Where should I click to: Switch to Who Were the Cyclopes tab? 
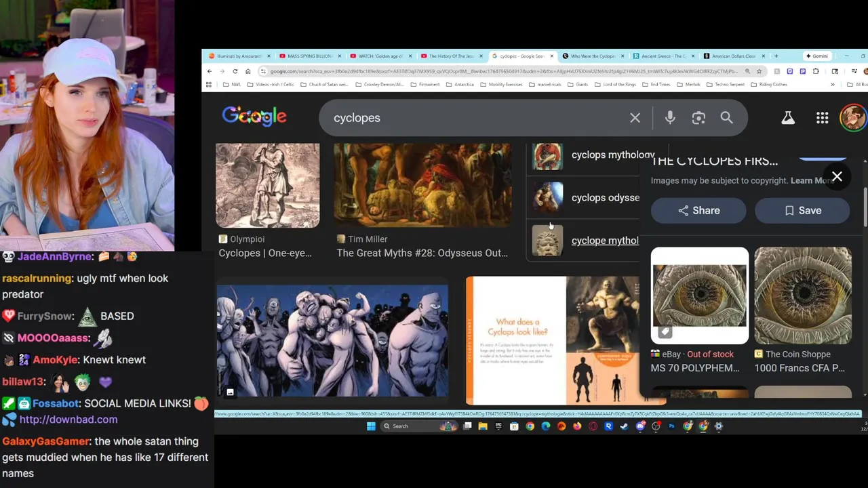[x=593, y=56]
